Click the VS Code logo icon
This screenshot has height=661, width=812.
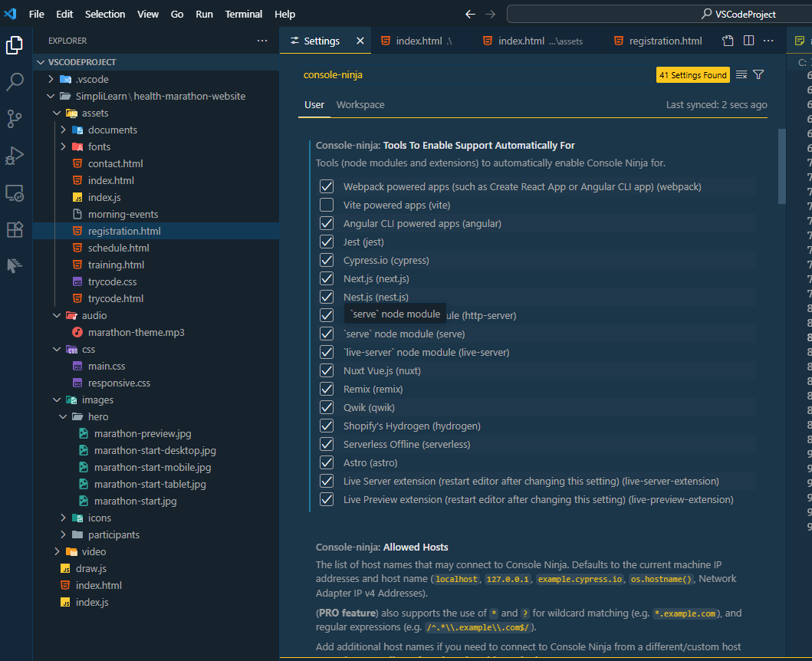[x=11, y=14]
